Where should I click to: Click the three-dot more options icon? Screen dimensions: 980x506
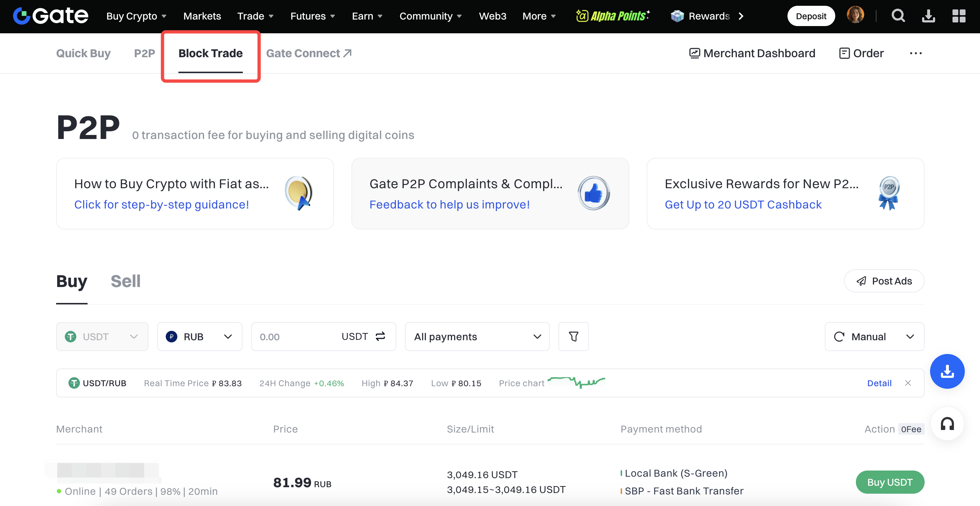[915, 53]
